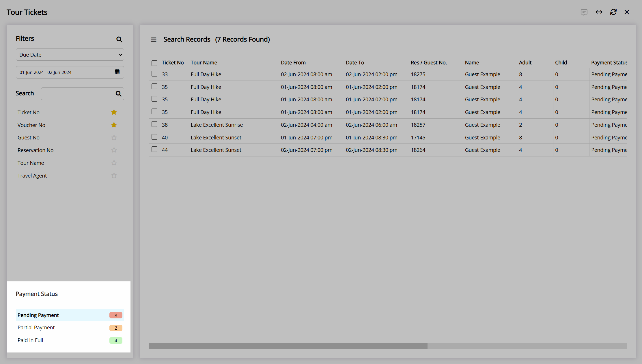Image resolution: width=642 pixels, height=364 pixels.
Task: Click the horizontal scrollbar thumb
Action: 288,346
